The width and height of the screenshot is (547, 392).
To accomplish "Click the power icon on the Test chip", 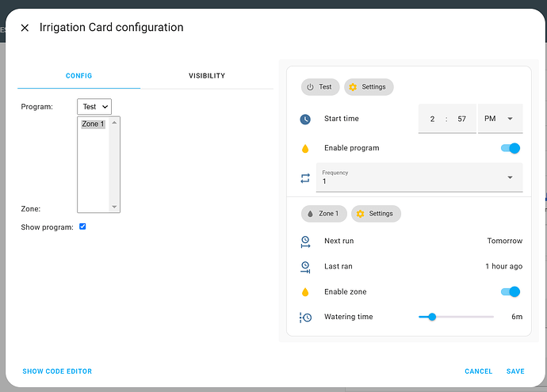I will pyautogui.click(x=310, y=87).
